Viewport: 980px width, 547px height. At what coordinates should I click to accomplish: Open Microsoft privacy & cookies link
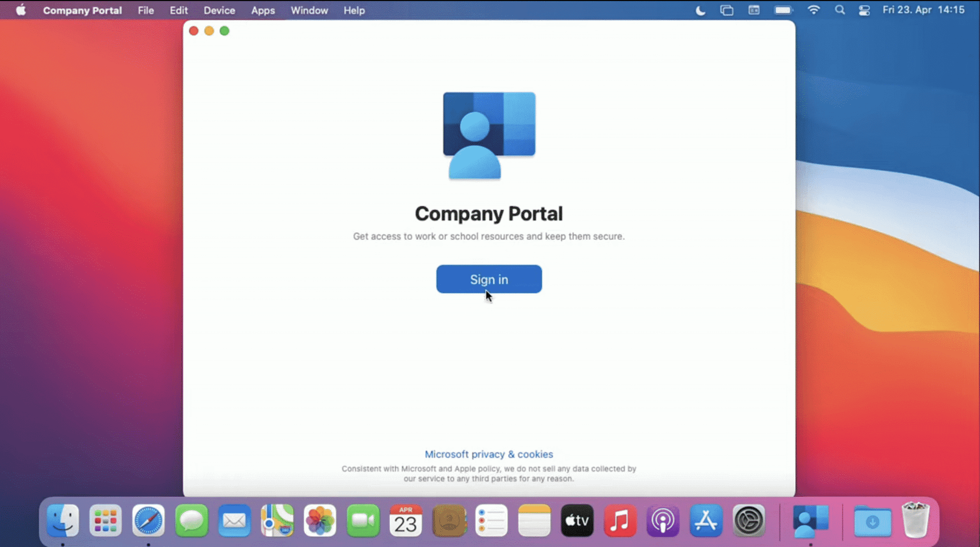[x=489, y=454]
